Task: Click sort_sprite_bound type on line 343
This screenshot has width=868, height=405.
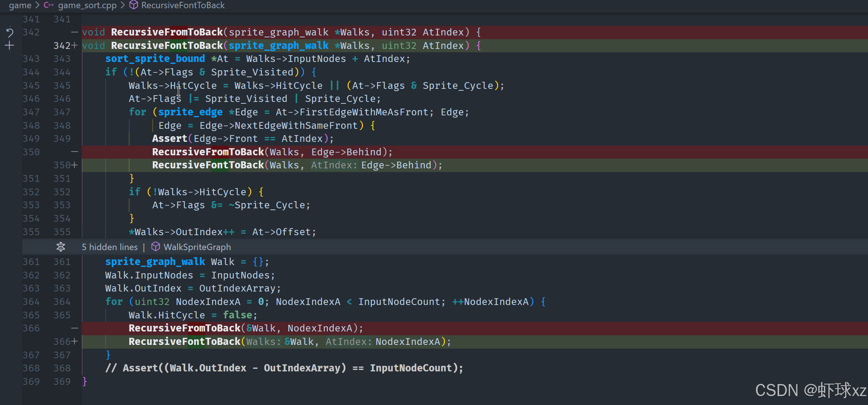Action: point(155,59)
